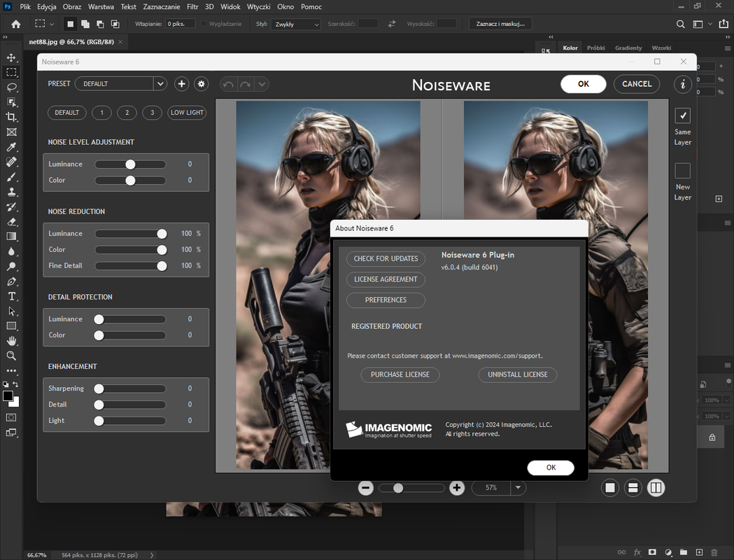The image size is (734, 560).
Task: Choose Subtract from selection mode
Action: (100, 24)
